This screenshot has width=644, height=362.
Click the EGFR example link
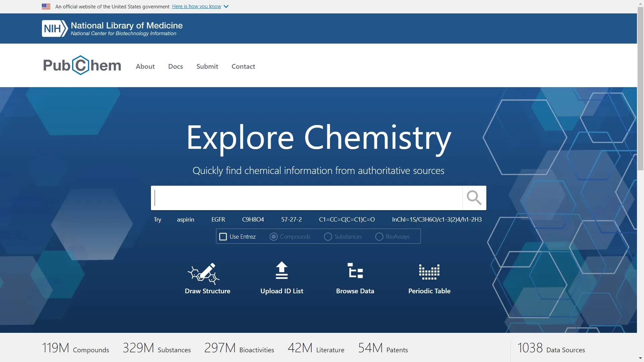[x=218, y=220]
